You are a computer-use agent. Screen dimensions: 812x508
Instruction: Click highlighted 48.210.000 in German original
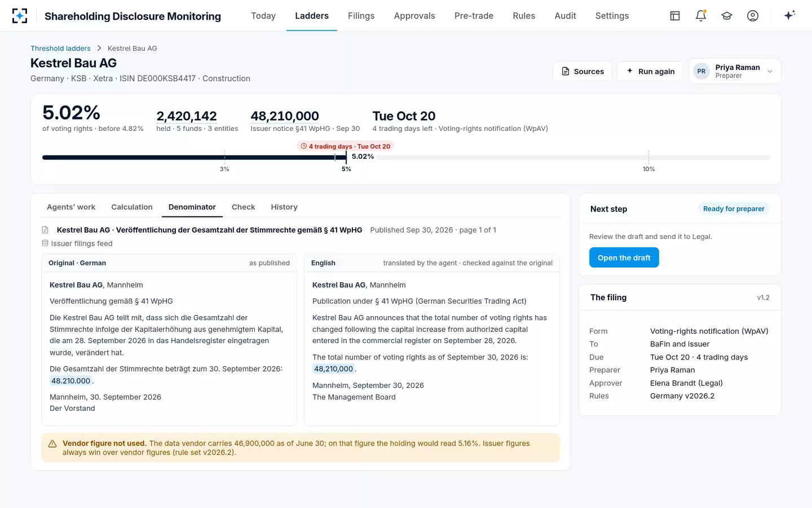point(71,381)
